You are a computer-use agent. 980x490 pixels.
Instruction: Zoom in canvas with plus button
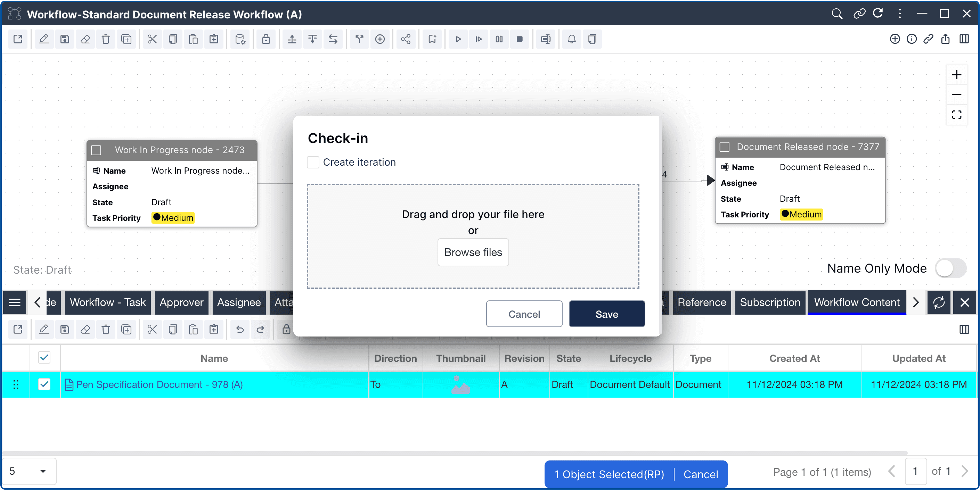pos(956,75)
